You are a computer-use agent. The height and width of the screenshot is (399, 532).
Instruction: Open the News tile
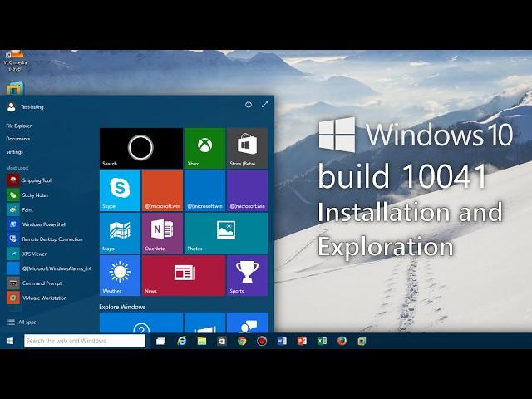pyautogui.click(x=184, y=275)
